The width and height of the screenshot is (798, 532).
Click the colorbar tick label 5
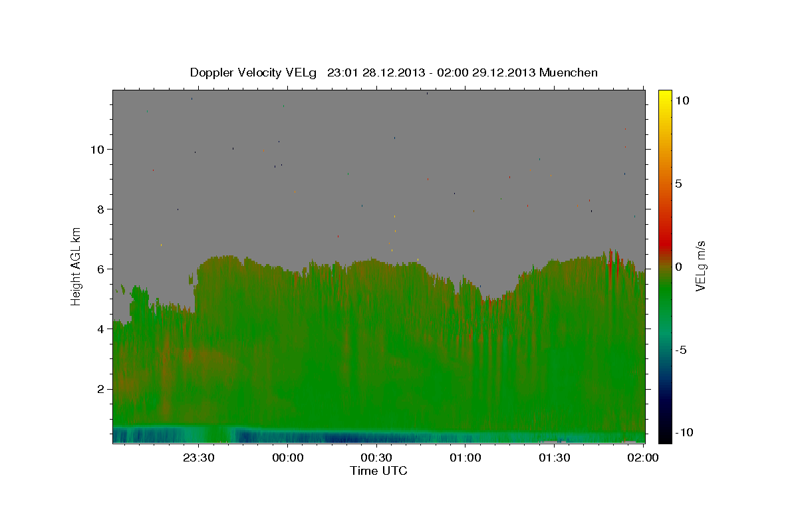678,184
